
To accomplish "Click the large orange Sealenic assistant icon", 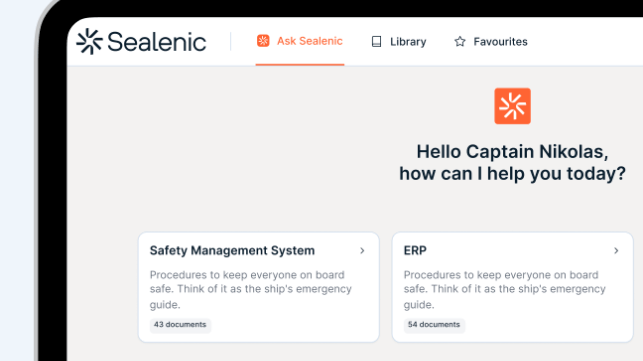I will pos(512,106).
